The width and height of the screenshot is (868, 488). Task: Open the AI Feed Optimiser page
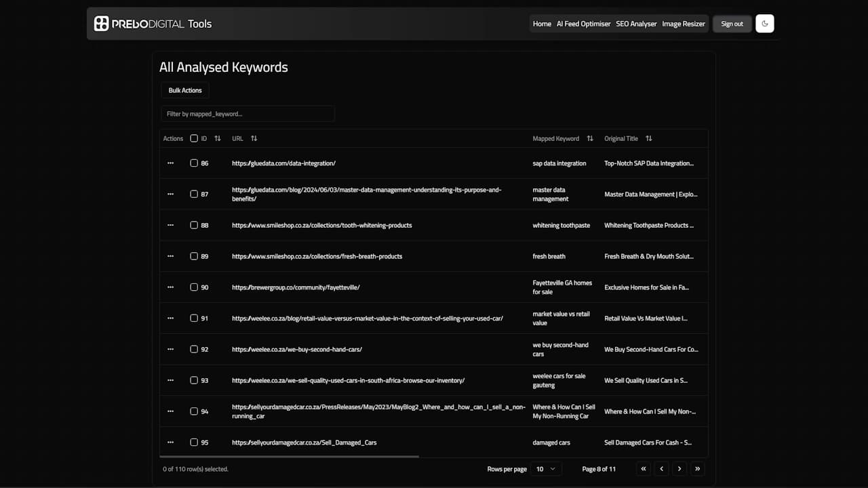coord(583,23)
